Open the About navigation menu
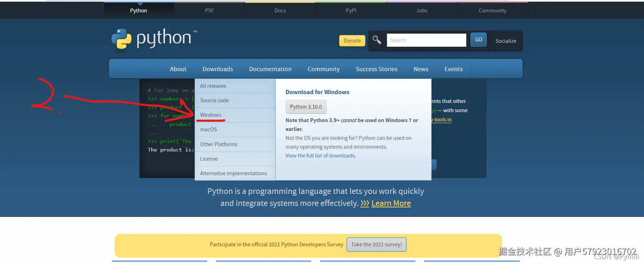The height and width of the screenshot is (264, 644). (x=178, y=69)
